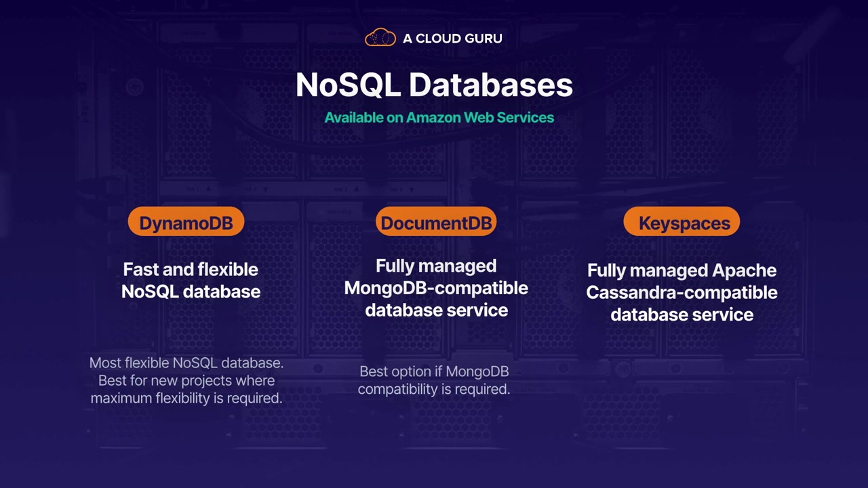Click the Fast and flexible NoSQL database heading
Viewport: 868px width, 488px height.
(x=191, y=280)
